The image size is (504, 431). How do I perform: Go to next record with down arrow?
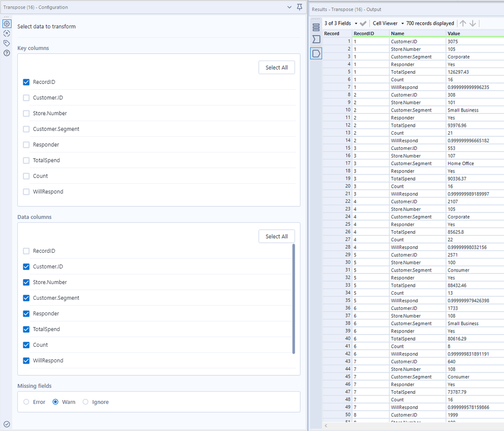click(473, 23)
